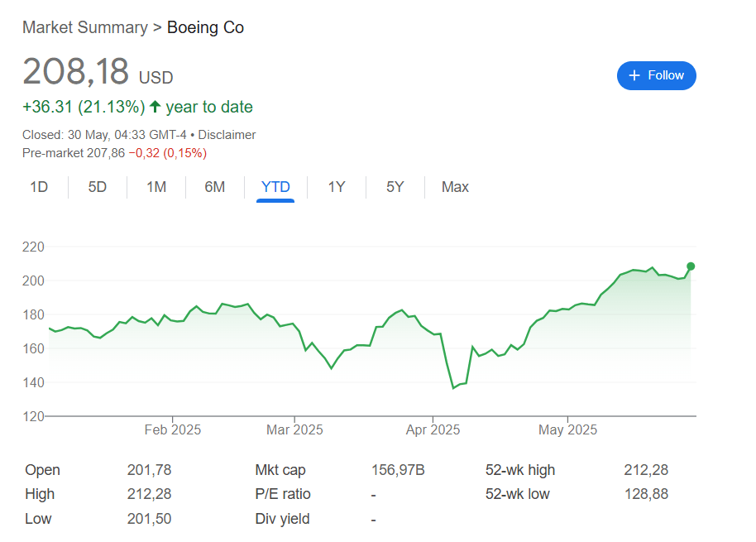Switch to the 5D time range tab
The image size is (756, 542).
coord(98,187)
